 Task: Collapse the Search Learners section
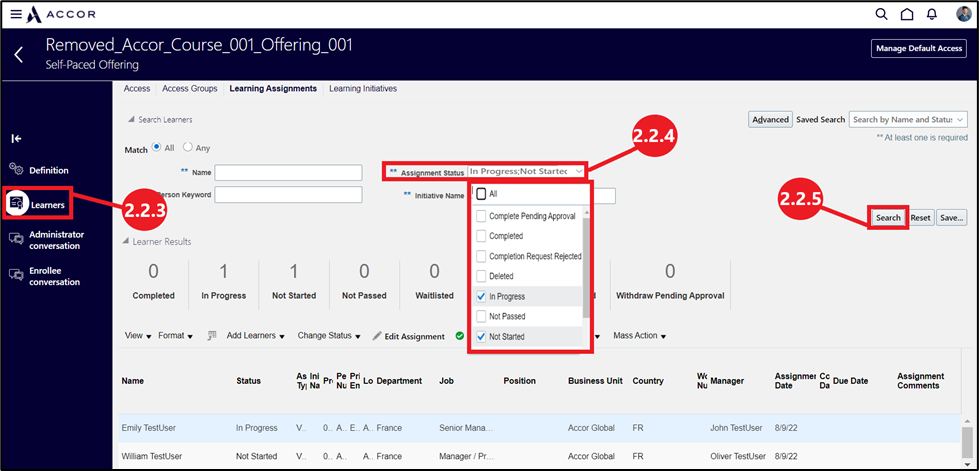tap(131, 119)
